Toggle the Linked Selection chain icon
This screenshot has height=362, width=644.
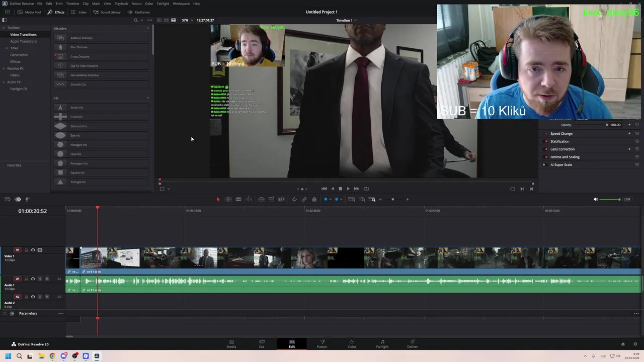pyautogui.click(x=304, y=199)
